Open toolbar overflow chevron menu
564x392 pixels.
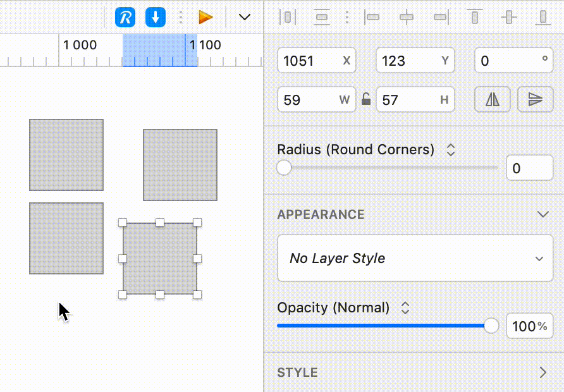click(245, 17)
